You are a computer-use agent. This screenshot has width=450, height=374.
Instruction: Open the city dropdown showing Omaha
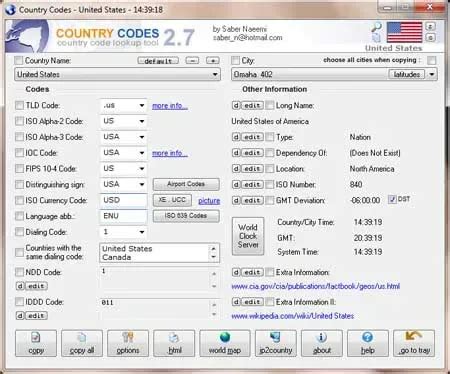[432, 74]
